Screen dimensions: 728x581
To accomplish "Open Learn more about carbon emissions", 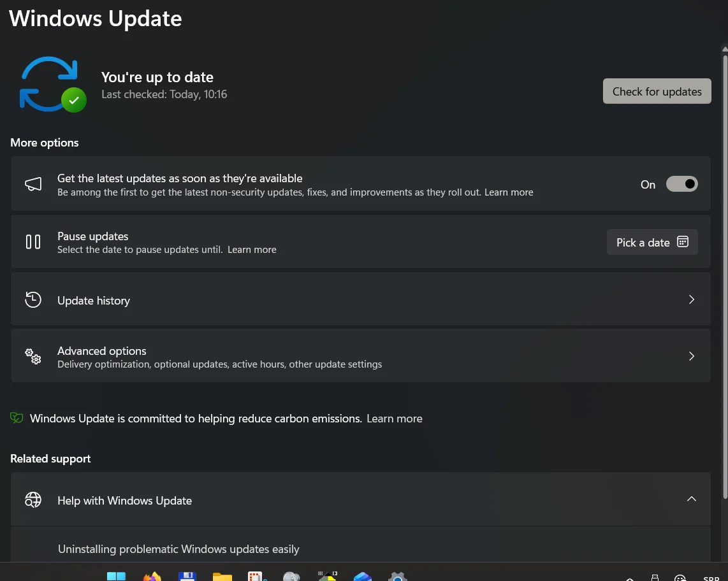I will [395, 419].
